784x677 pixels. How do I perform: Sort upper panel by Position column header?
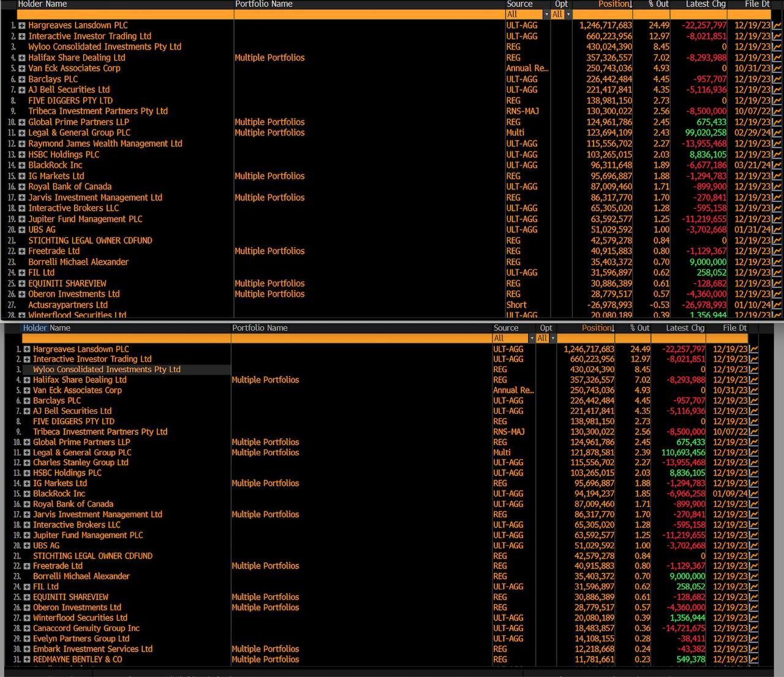click(x=616, y=4)
